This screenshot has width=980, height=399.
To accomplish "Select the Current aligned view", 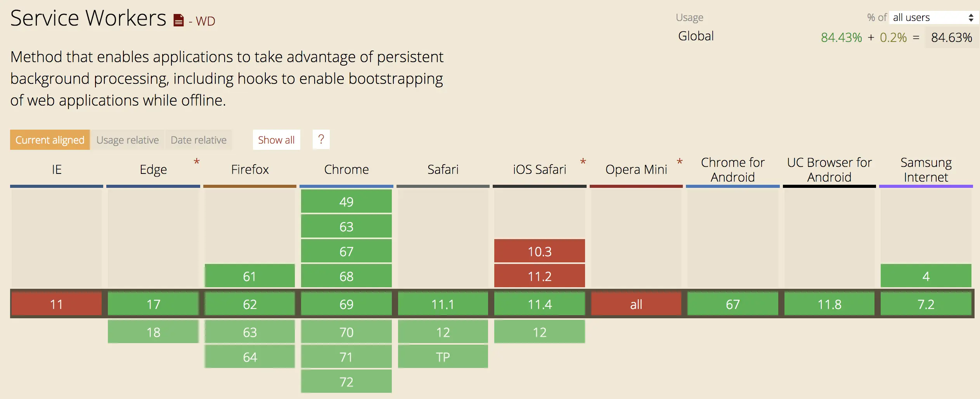I will pyautogui.click(x=50, y=140).
